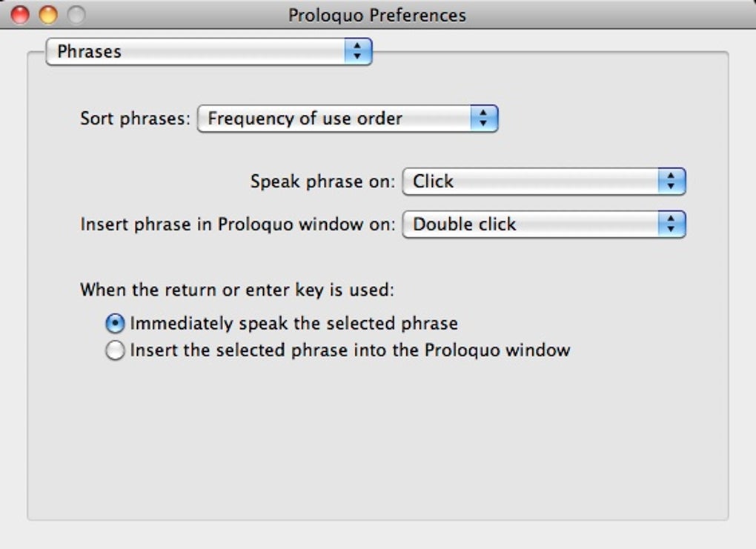The width and height of the screenshot is (756, 549).
Task: Click the blue arrows on Phrases popup
Action: point(358,52)
